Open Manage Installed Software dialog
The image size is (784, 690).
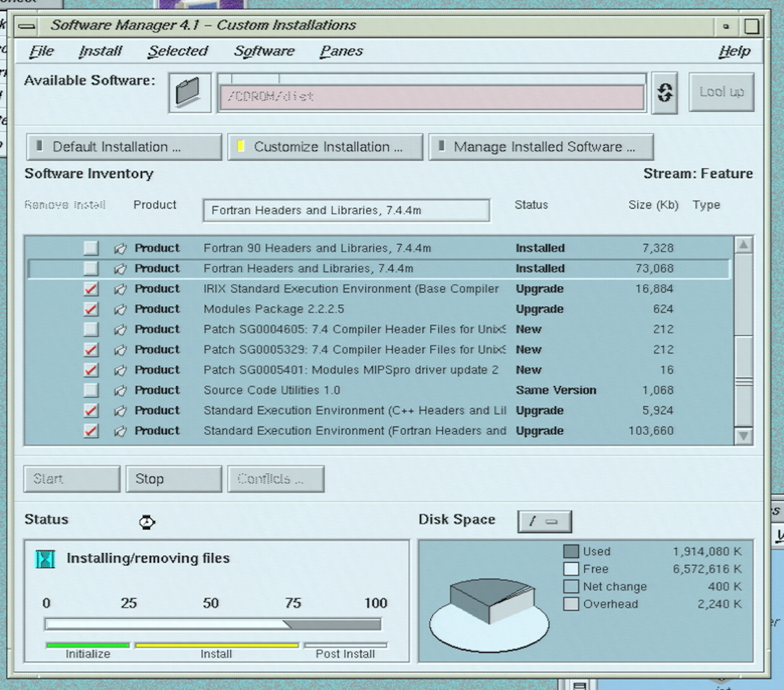(541, 147)
